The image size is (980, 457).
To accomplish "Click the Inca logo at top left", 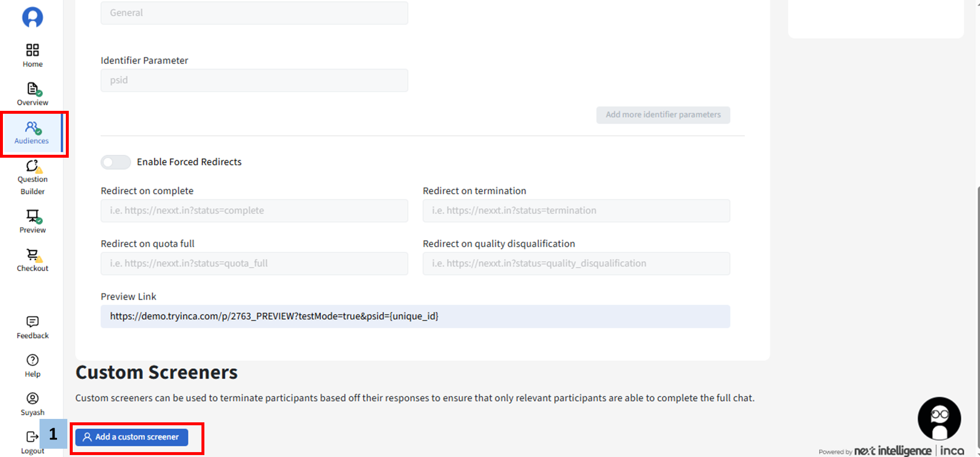I will [32, 17].
